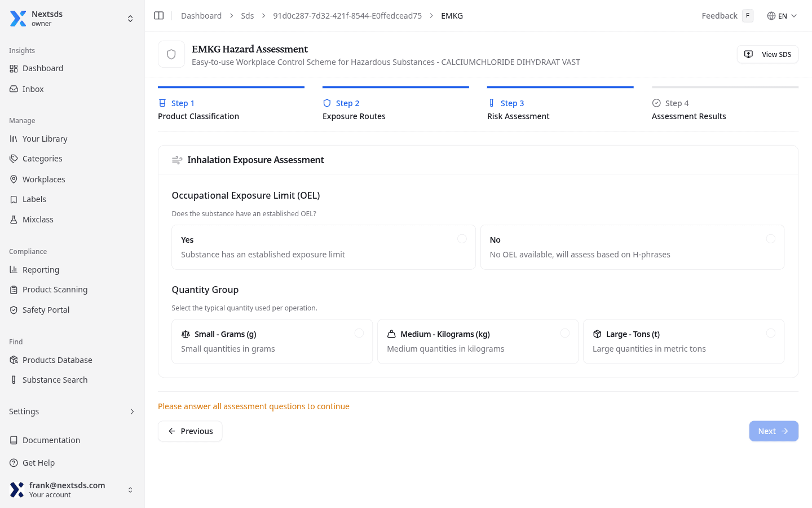Click the Safety Portal shield icon

point(14,310)
